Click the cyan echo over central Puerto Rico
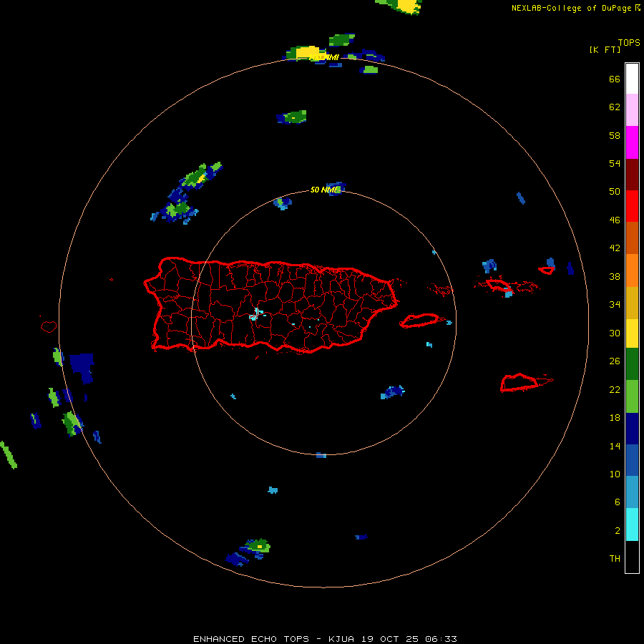 tap(255, 314)
